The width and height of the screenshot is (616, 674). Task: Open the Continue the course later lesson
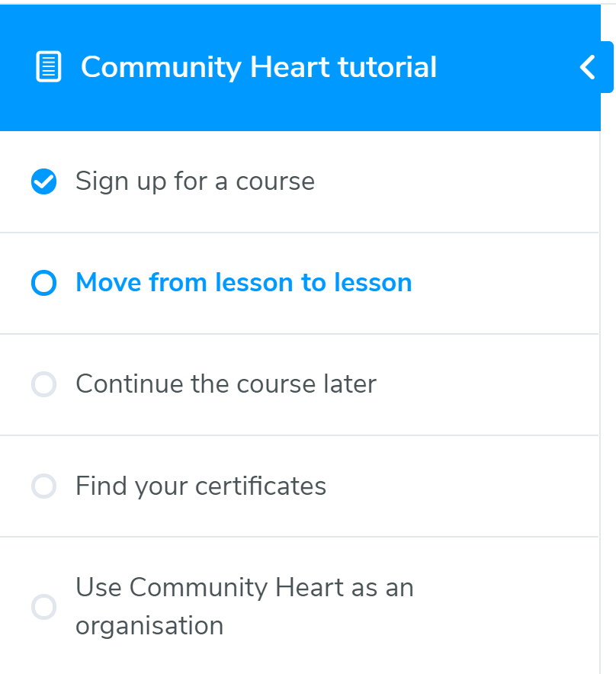[x=225, y=384]
